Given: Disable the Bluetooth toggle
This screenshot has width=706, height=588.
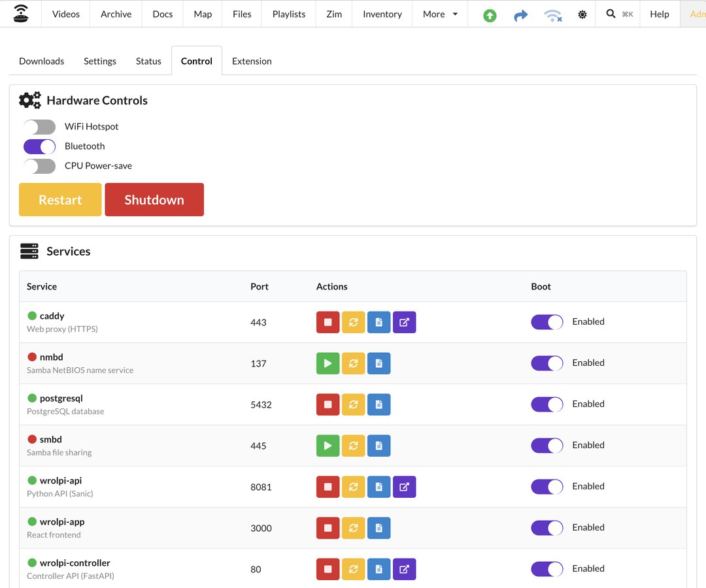Looking at the screenshot, I should click(x=40, y=146).
